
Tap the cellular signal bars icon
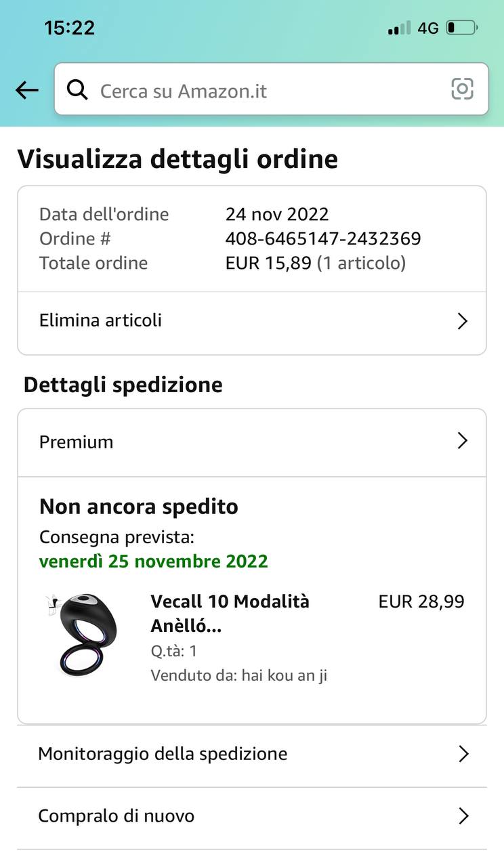point(399,28)
